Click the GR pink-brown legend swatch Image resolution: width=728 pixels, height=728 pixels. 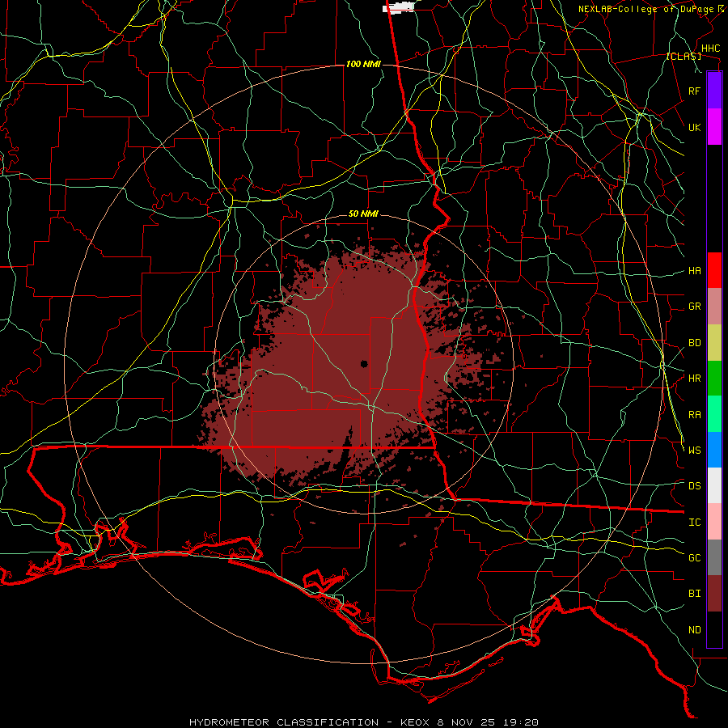pos(714,307)
